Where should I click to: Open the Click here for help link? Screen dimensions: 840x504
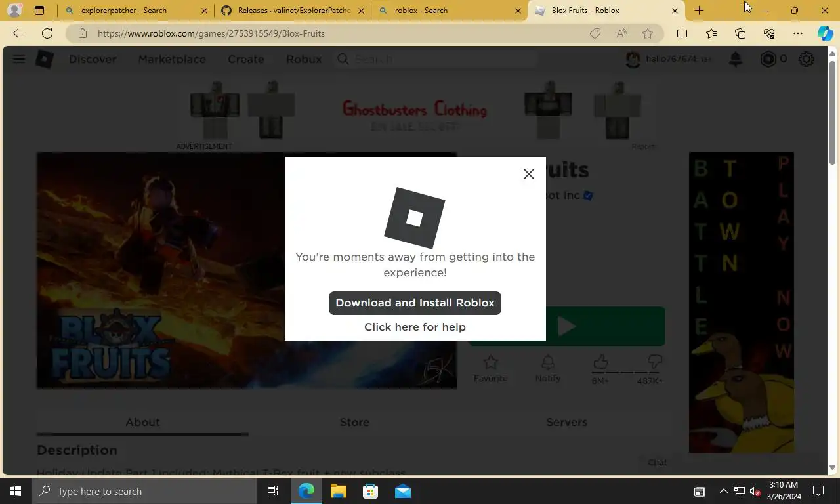click(415, 327)
